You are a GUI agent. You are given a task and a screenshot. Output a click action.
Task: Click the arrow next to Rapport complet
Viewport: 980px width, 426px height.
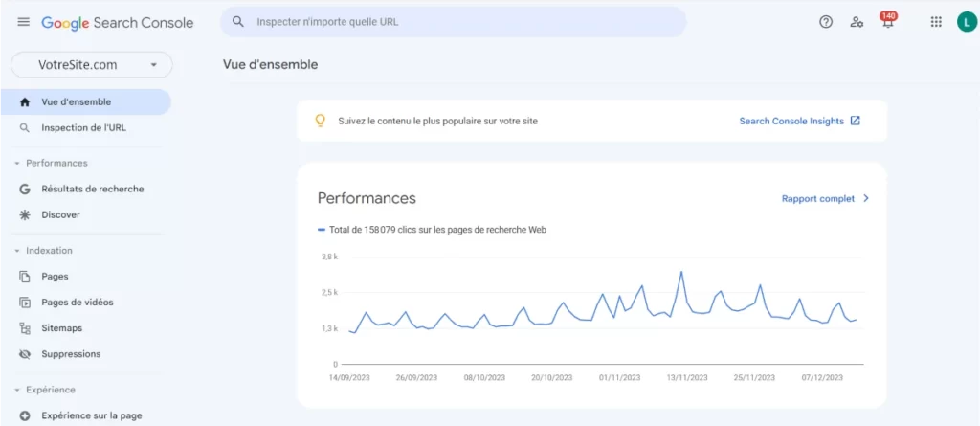(x=865, y=198)
